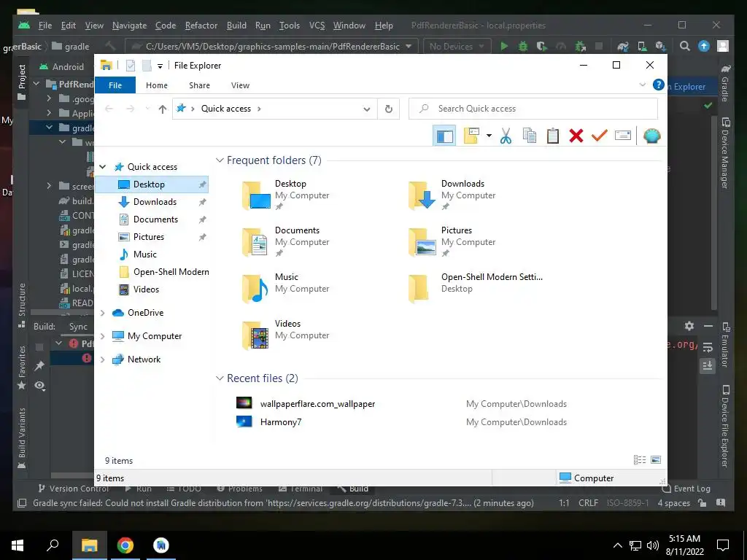Open Classic Explorer settings shell icon
Image resolution: width=747 pixels, height=560 pixels.
click(651, 136)
